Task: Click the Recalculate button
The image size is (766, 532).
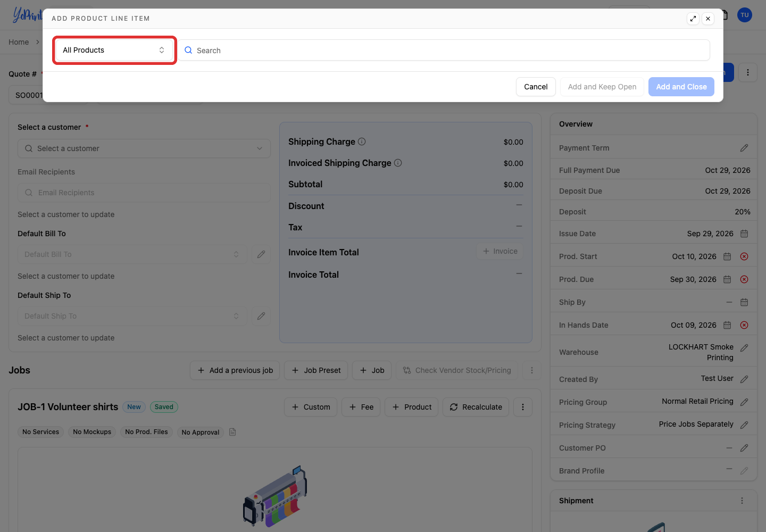Action: [x=476, y=407]
